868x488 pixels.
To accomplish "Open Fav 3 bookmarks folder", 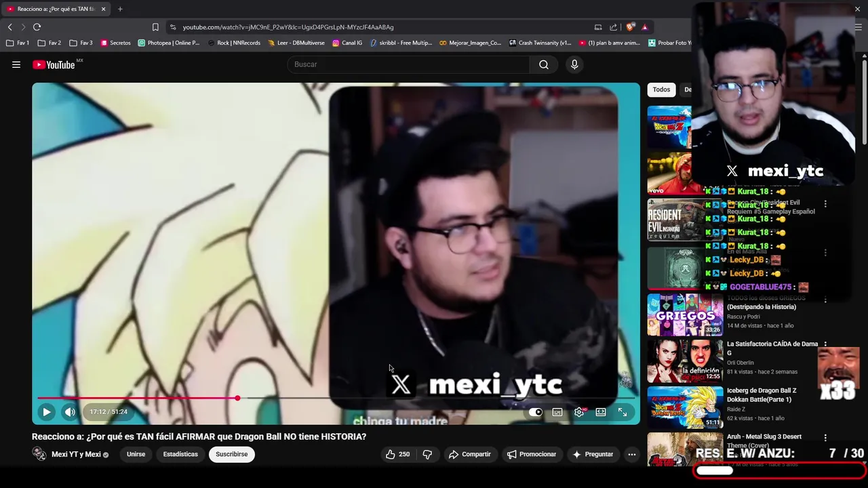I will click(81, 43).
